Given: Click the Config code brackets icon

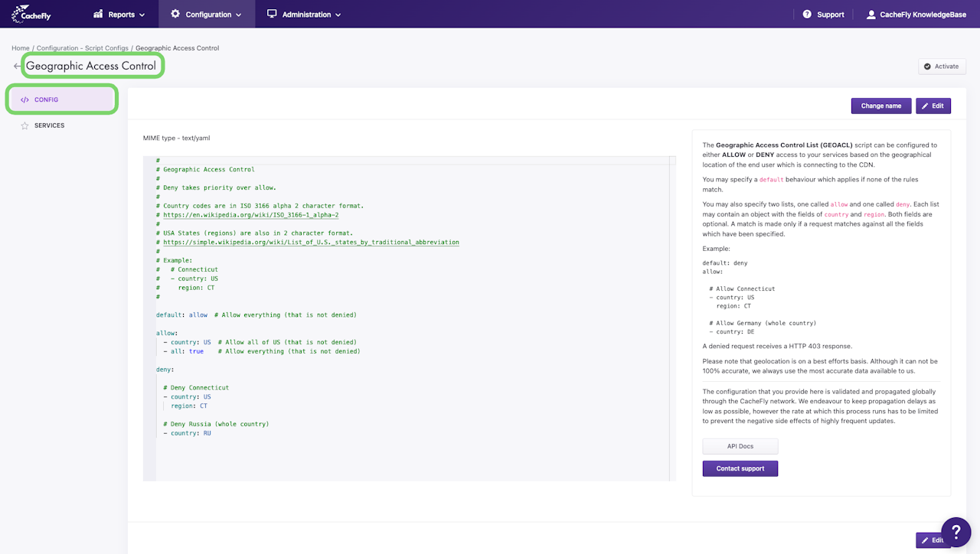Looking at the screenshot, I should pyautogui.click(x=24, y=99).
